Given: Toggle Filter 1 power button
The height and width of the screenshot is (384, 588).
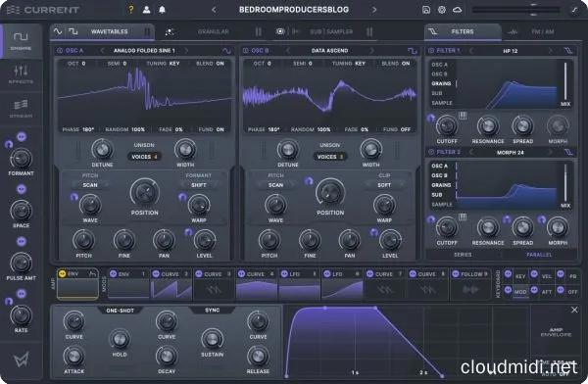Looking at the screenshot, I should [431, 50].
